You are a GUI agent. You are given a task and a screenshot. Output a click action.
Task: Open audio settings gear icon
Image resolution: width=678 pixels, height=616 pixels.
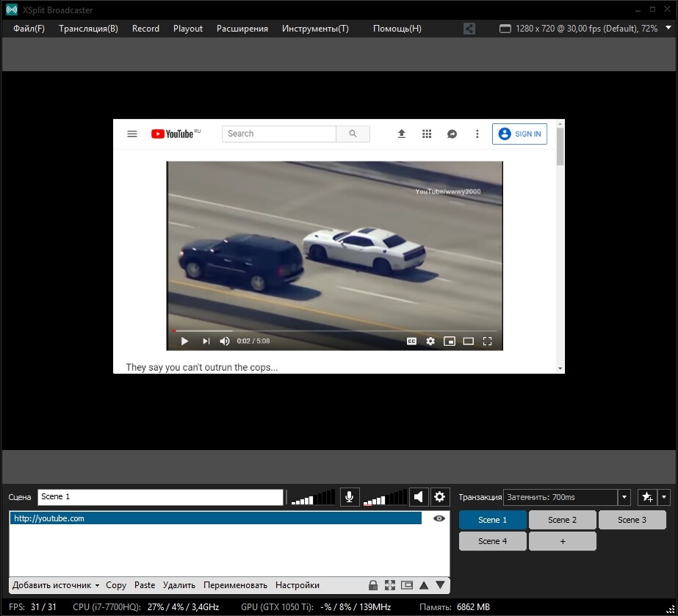coord(440,496)
